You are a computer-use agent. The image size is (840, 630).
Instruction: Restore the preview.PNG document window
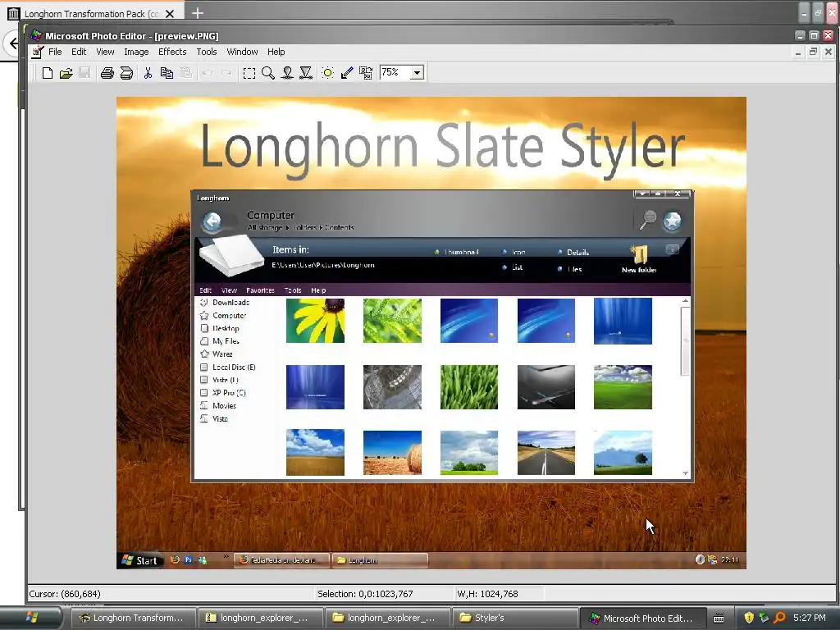[x=813, y=52]
